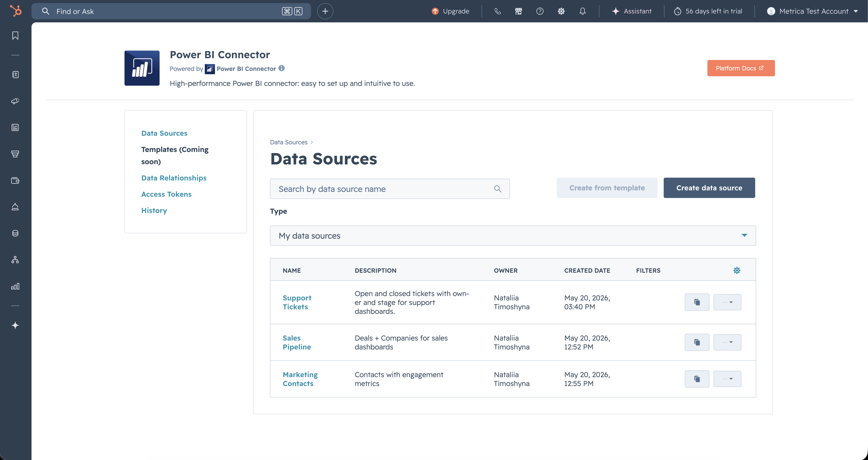Open Platform Docs button
The width and height of the screenshot is (868, 460).
coord(741,68)
